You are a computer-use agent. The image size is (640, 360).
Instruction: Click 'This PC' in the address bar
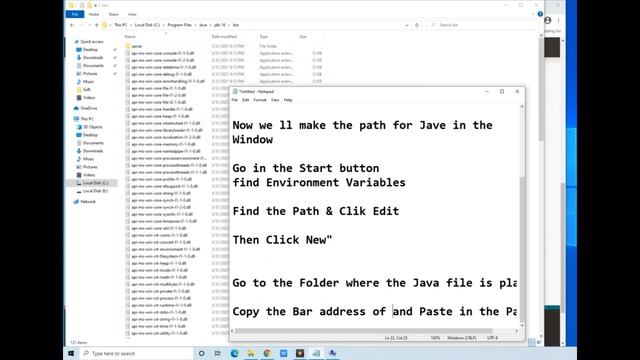pos(120,25)
